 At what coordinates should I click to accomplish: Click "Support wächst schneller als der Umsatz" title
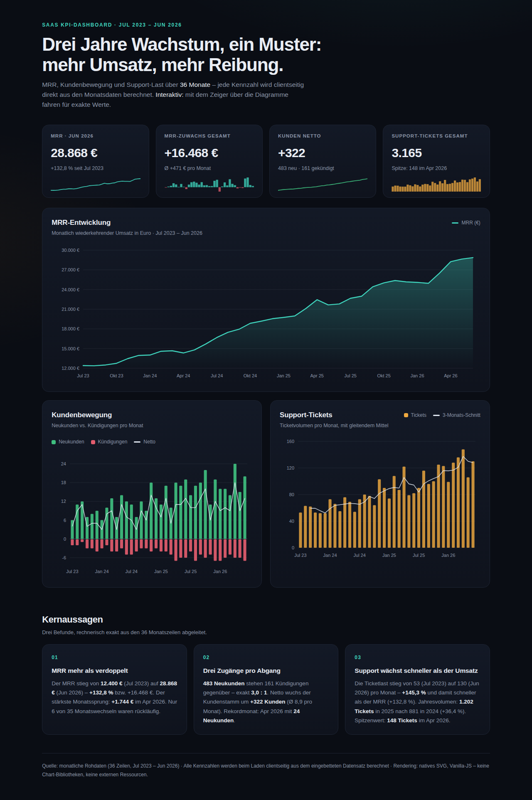click(x=416, y=671)
